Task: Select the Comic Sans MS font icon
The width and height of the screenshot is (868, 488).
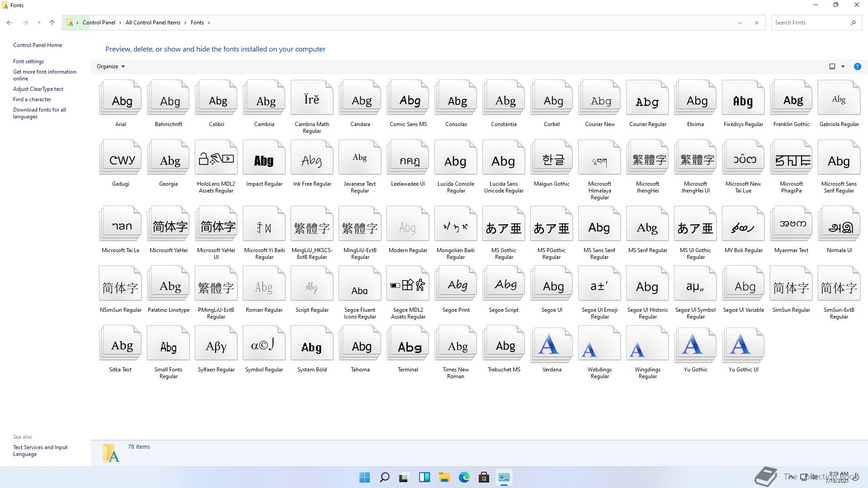Action: click(x=408, y=98)
